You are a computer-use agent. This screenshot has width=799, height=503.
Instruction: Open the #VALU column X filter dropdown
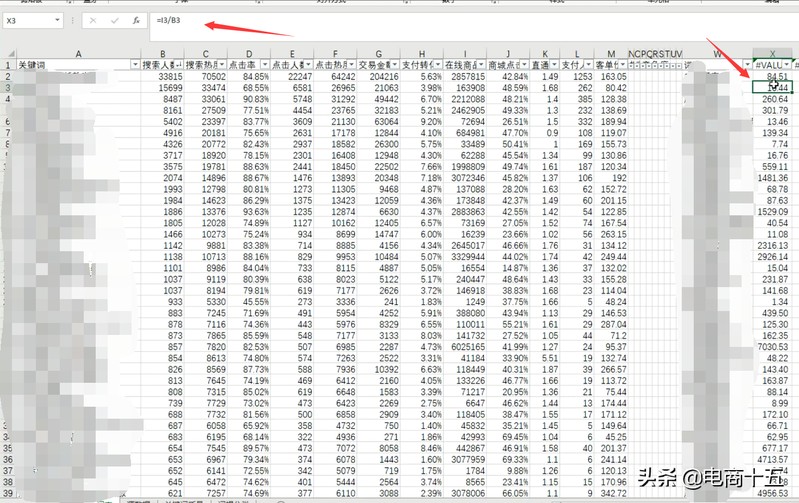click(787, 65)
